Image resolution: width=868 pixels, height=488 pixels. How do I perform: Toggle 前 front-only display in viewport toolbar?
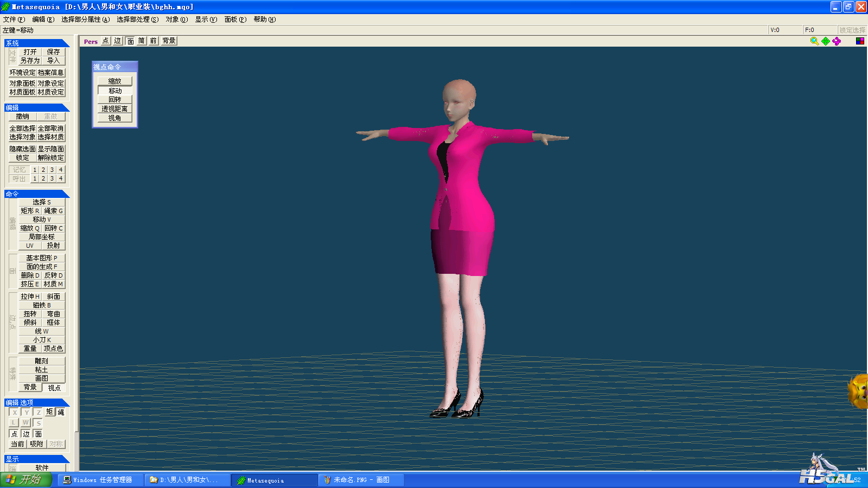[153, 41]
